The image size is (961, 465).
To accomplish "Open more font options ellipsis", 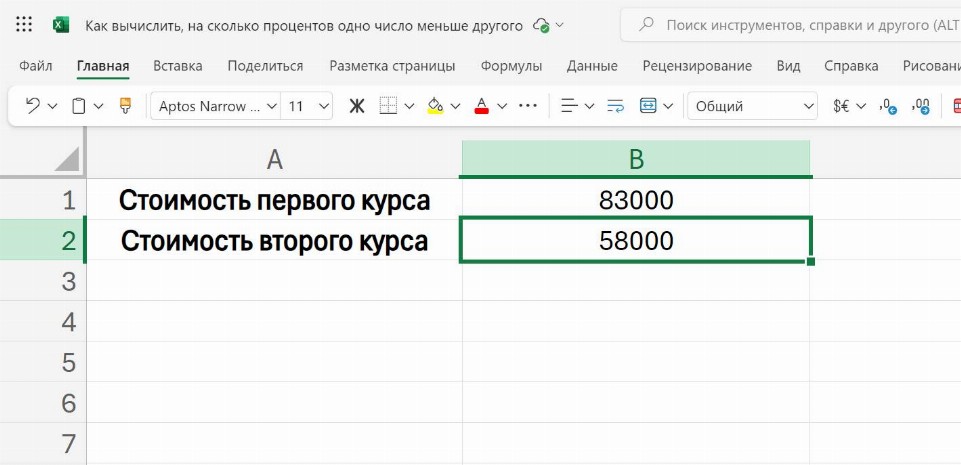I will click(x=528, y=105).
